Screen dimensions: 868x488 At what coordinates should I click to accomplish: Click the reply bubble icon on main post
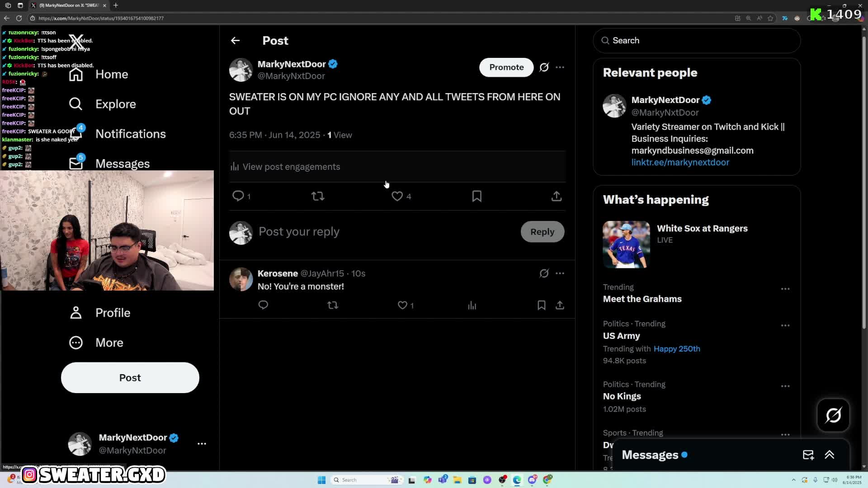pyautogui.click(x=238, y=196)
